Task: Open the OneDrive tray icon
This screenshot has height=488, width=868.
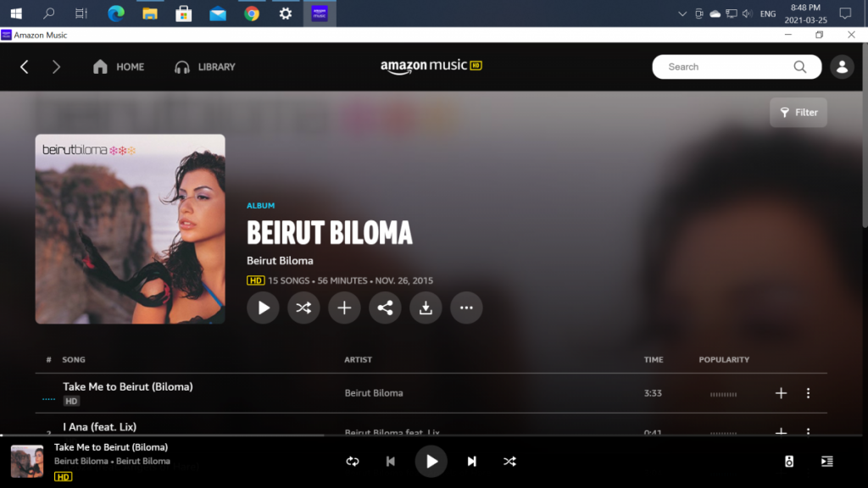Action: click(715, 14)
